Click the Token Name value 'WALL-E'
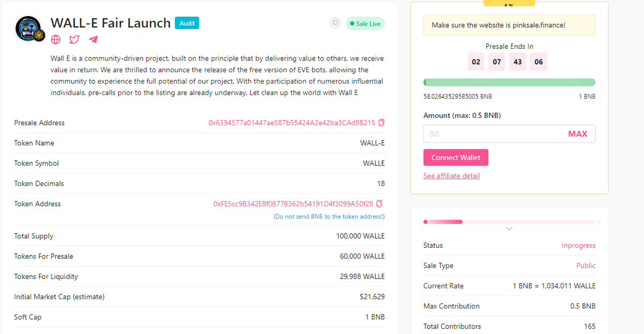Image resolution: width=644 pixels, height=334 pixels. click(x=372, y=143)
